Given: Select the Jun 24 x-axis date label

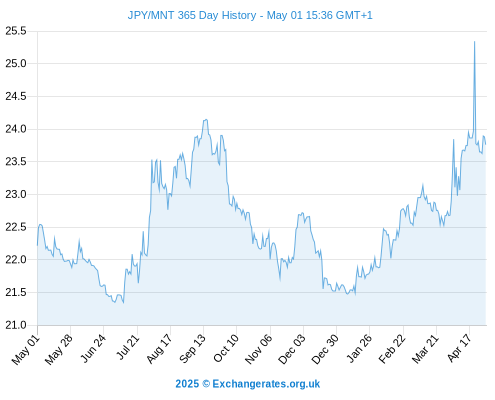Looking at the screenshot, I should pyautogui.click(x=93, y=349).
